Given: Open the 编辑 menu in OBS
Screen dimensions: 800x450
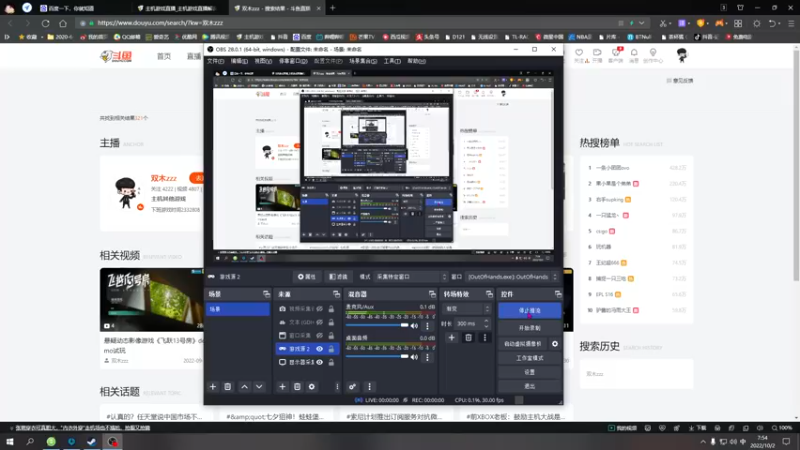Looking at the screenshot, I should 239,61.
